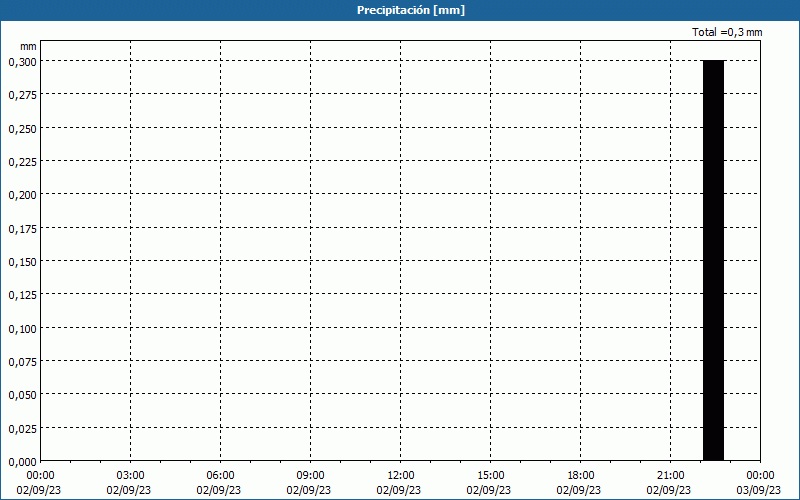Click the 0,100 y-axis label
The height and width of the screenshot is (500, 800).
[x=22, y=328]
